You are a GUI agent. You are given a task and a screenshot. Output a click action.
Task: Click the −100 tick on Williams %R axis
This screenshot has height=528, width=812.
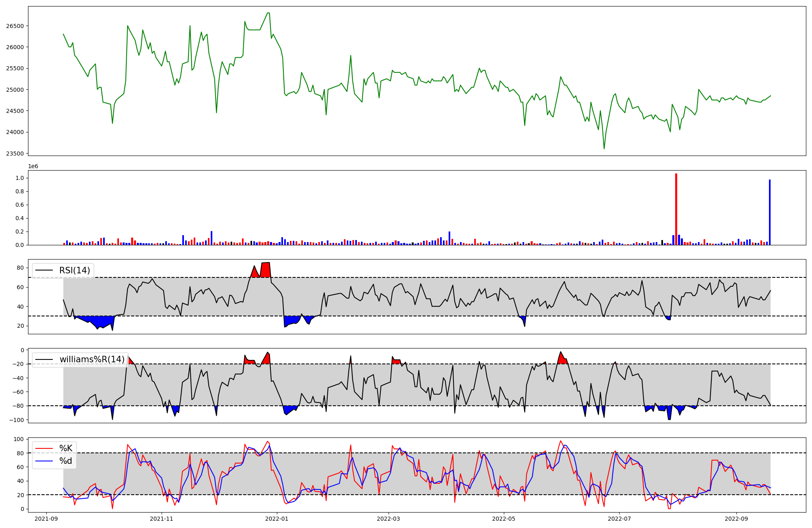tap(17, 420)
